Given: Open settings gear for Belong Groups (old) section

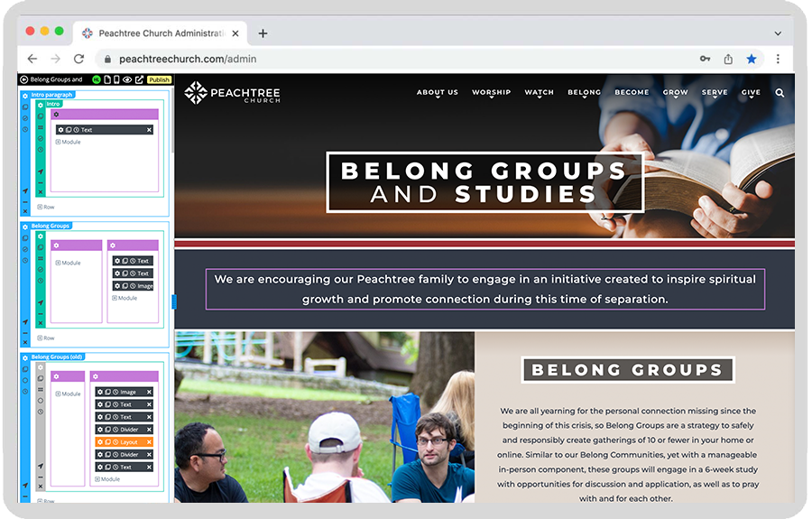Looking at the screenshot, I should tap(25, 358).
